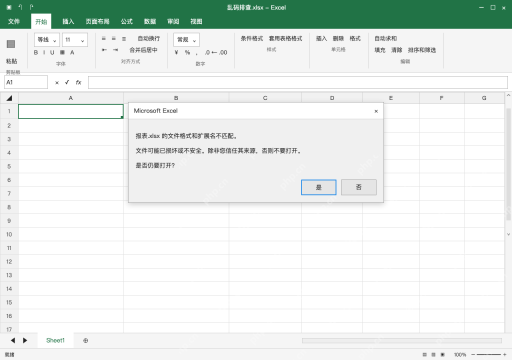Click the decimal places .0←.00 icon
The image size is (512, 360).
coord(216,52)
